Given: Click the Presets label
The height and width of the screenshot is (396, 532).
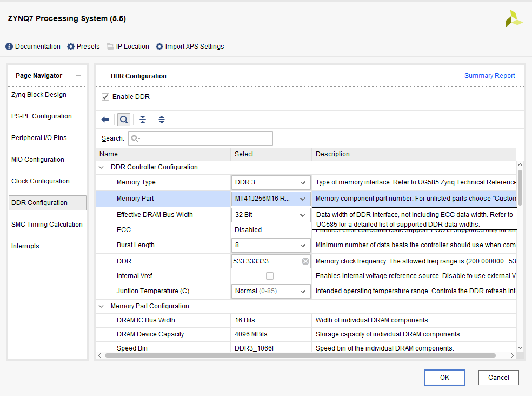Looking at the screenshot, I should coord(88,47).
